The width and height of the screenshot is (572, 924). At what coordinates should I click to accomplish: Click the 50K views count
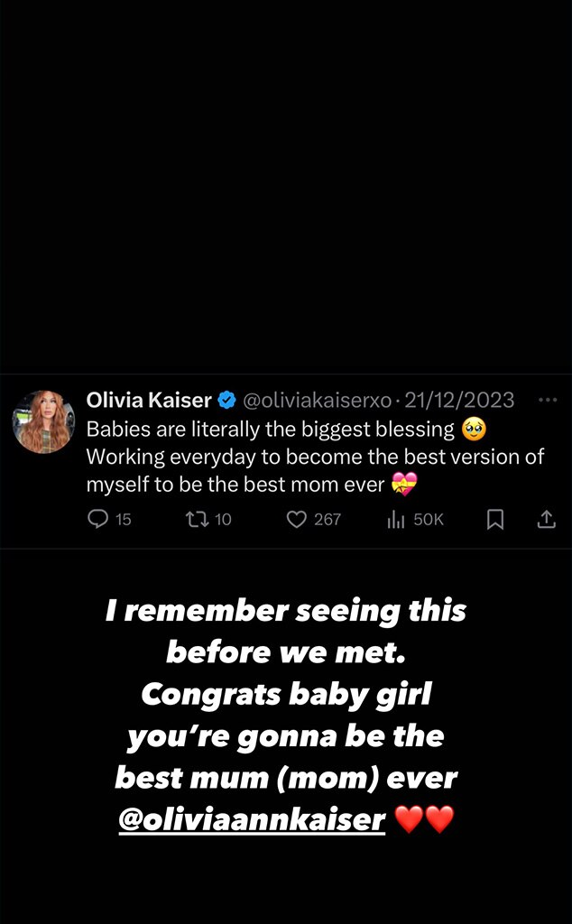pyautogui.click(x=429, y=519)
